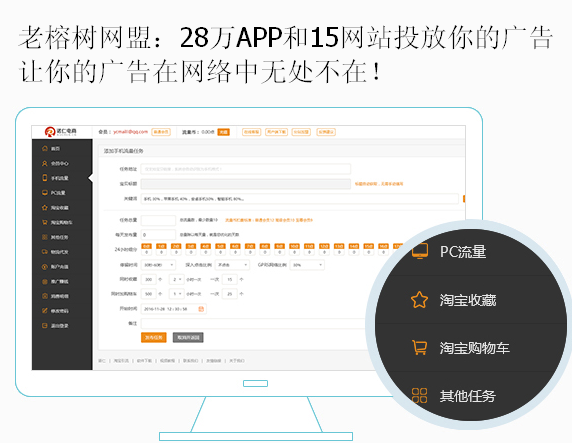The image size is (572, 443).
Task: Click the orange hint text beside the title field
Action: (x=379, y=184)
